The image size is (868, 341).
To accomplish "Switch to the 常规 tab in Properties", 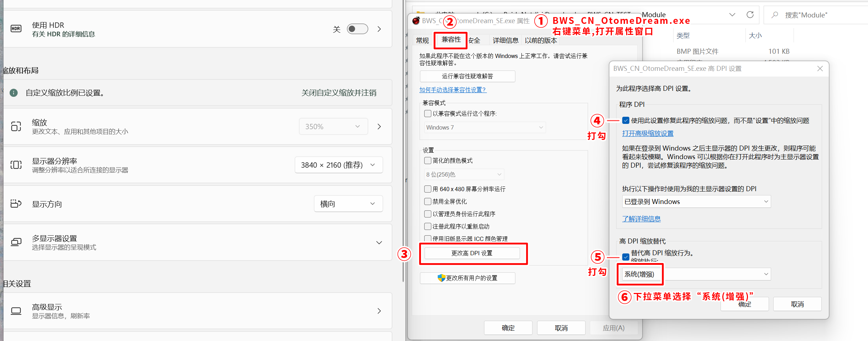I will coord(422,41).
